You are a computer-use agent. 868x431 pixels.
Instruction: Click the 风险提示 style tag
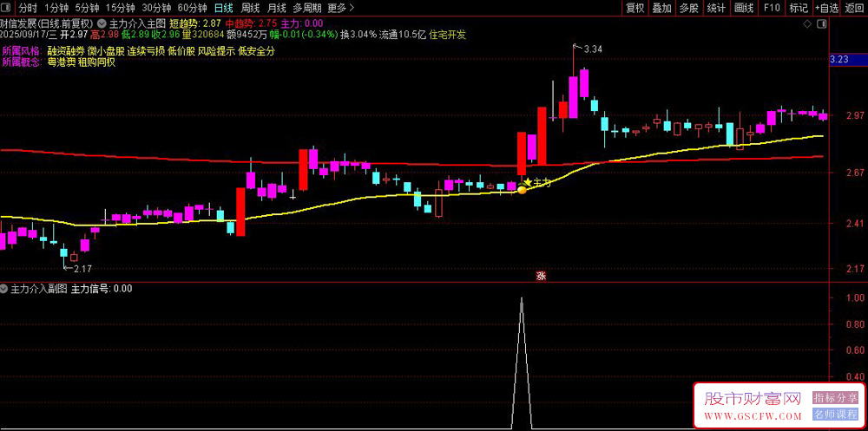216,51
